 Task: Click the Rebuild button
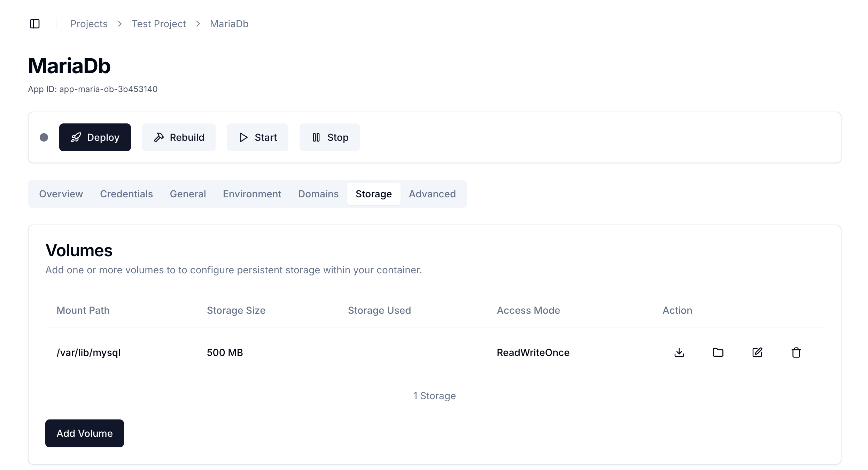tap(179, 137)
